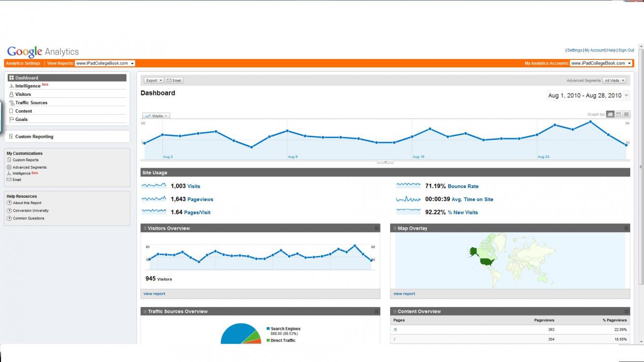Close the Content Overview widget
644x362 pixels.
[x=627, y=311]
